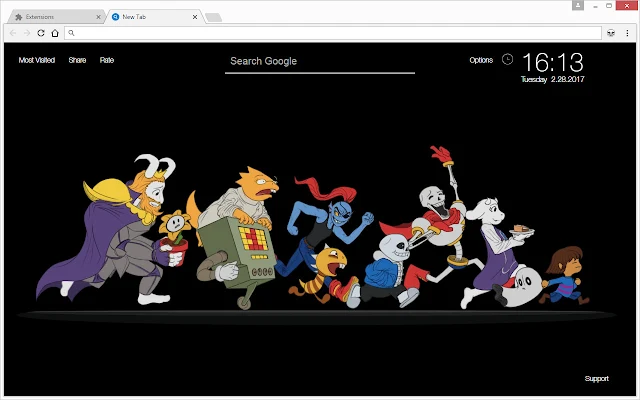Click the clock icon beside Options
Image resolution: width=640 pixels, height=400 pixels.
pos(507,60)
